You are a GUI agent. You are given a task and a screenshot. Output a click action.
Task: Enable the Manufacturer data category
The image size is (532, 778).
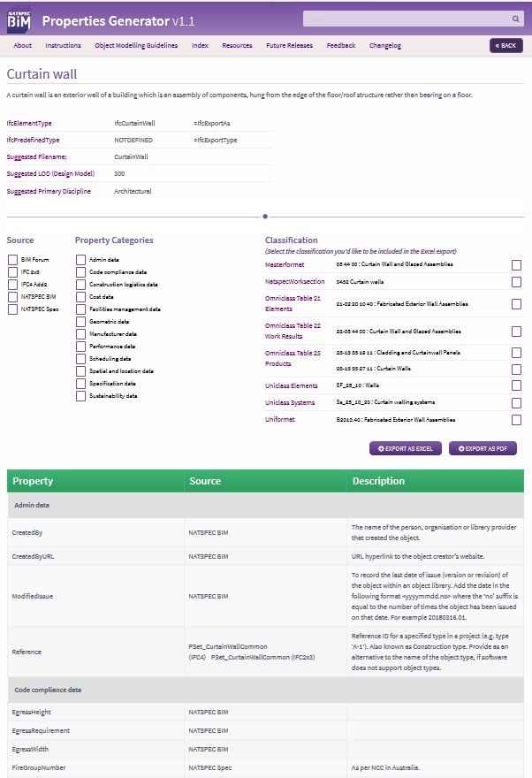click(80, 334)
